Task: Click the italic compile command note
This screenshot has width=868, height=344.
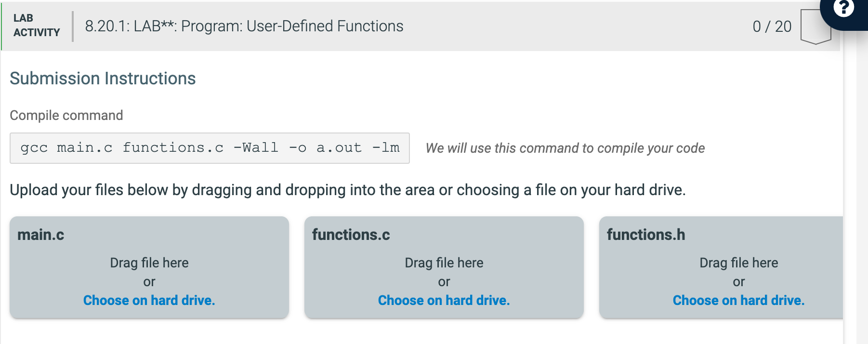Action: (x=566, y=148)
